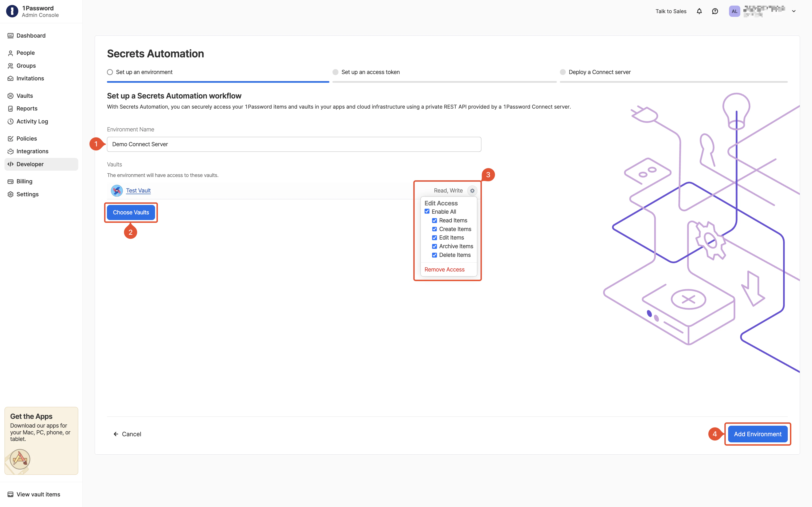Click the Integrations sidebar icon
Image resolution: width=812 pixels, height=507 pixels.
click(10, 151)
